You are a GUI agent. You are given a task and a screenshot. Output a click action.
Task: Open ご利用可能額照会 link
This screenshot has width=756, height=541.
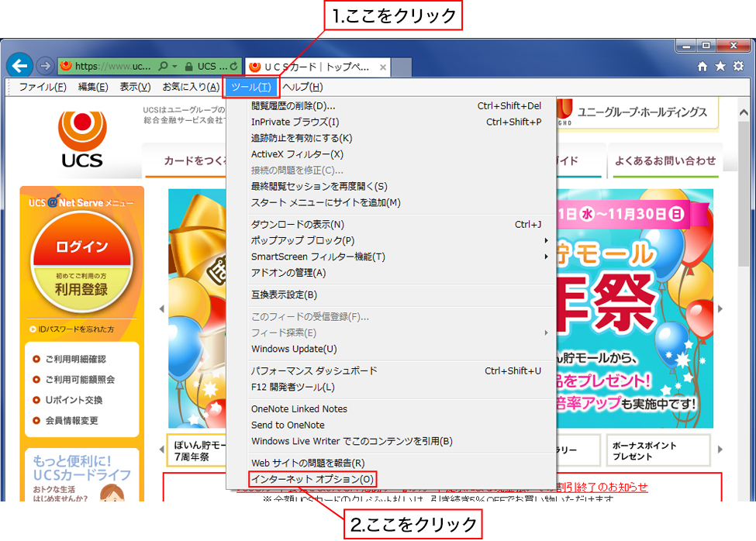click(74, 380)
